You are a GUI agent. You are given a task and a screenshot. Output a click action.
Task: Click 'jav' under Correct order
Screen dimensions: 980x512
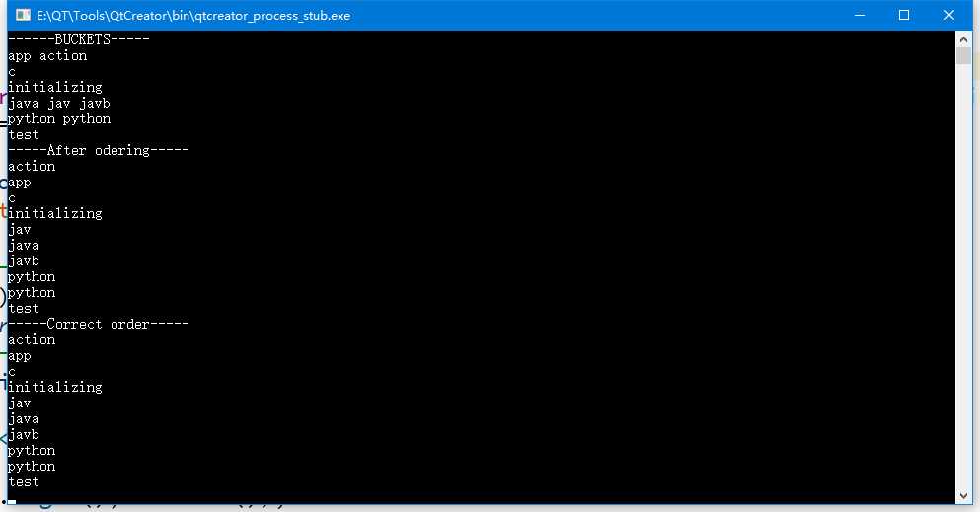click(20, 403)
